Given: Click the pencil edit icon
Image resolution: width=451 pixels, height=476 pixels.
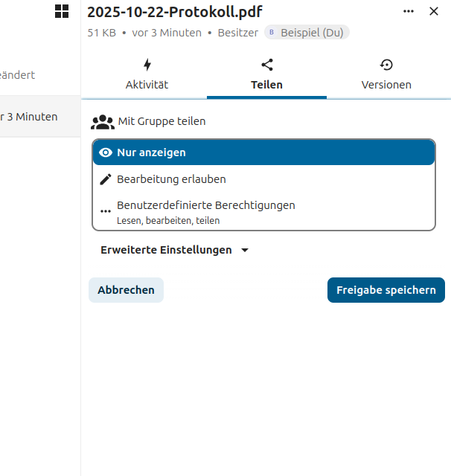Looking at the screenshot, I should point(106,179).
